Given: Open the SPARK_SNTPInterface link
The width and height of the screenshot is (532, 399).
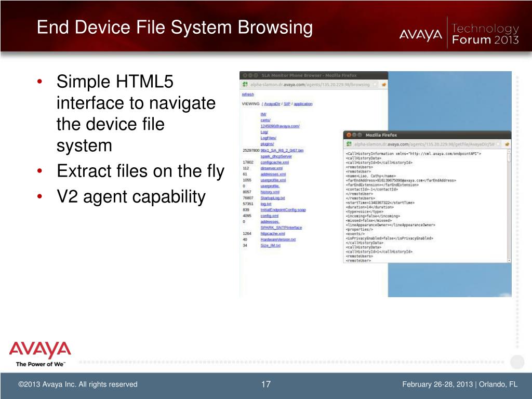Looking at the screenshot, I should click(281, 228).
